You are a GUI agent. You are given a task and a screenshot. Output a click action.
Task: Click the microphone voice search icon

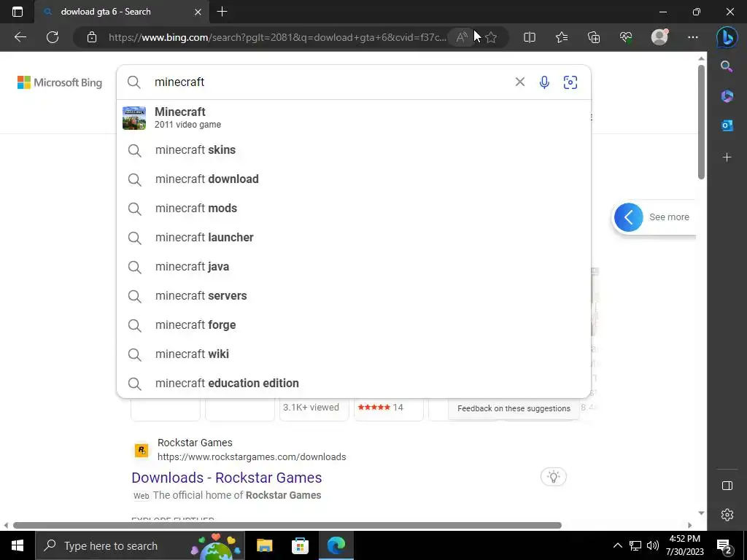544,82
